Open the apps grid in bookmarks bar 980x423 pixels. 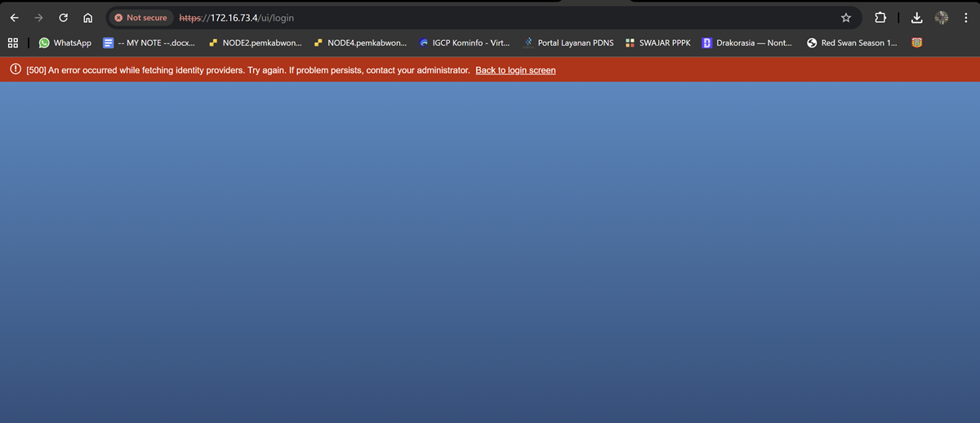point(13,42)
